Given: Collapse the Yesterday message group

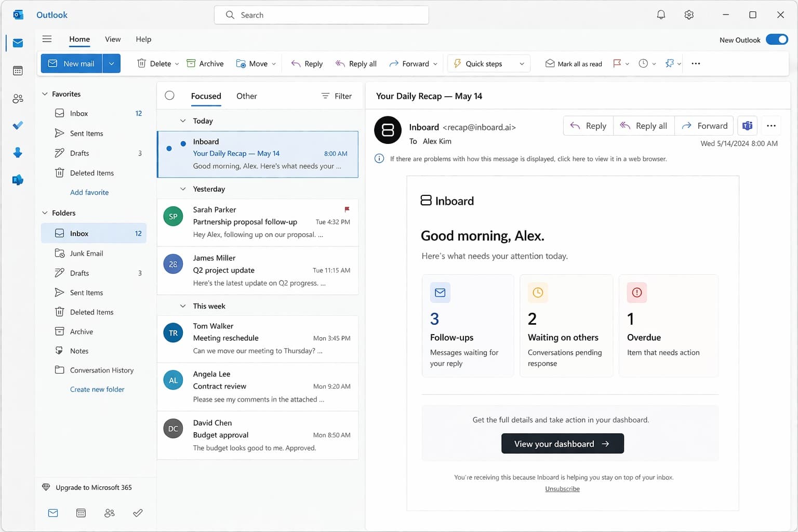Looking at the screenshot, I should pos(182,189).
